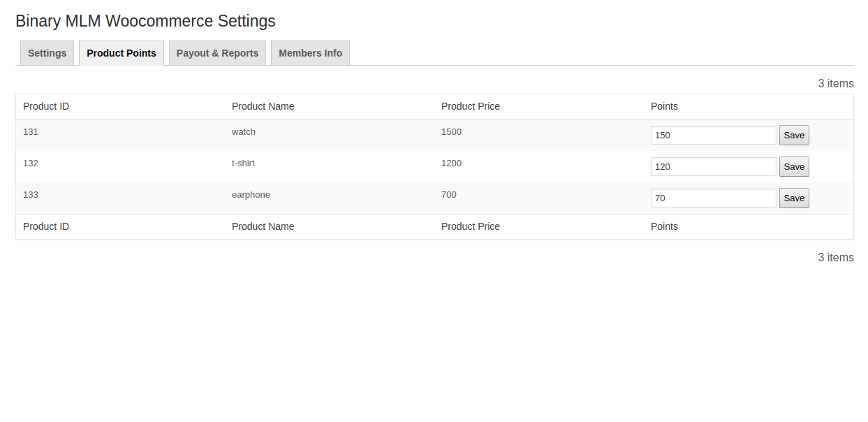Click the bottom 3 items count

tap(835, 257)
